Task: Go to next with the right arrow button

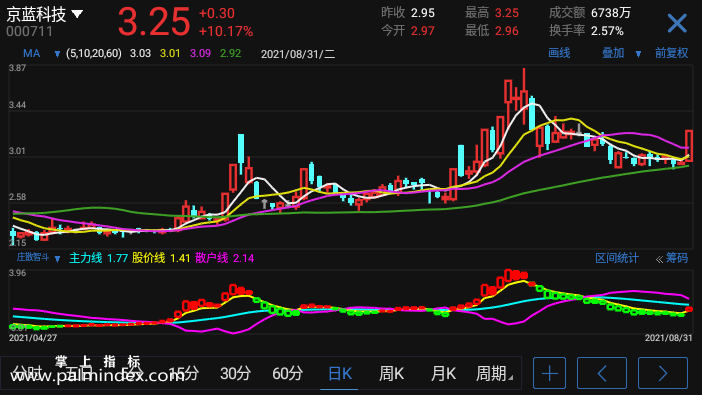Action: point(663,373)
